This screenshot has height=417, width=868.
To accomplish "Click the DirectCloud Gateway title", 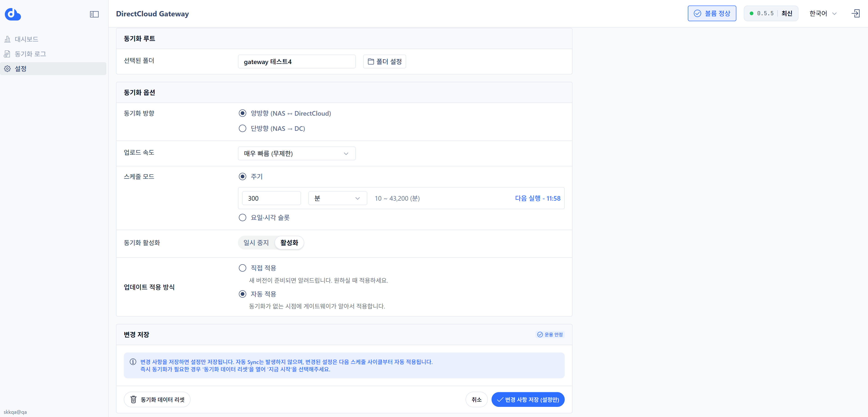I will [152, 14].
